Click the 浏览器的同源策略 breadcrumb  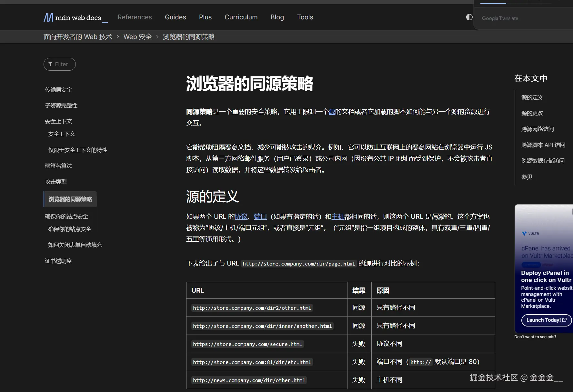click(189, 37)
